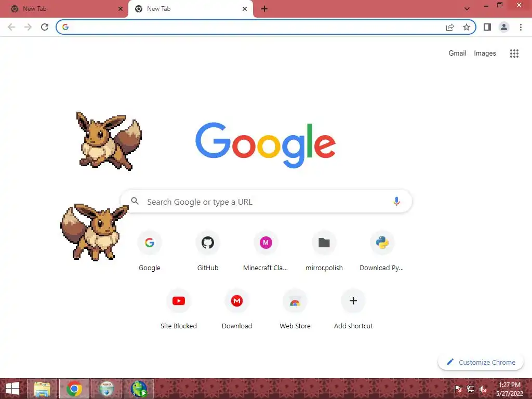The image size is (532, 399).
Task: Open the Chrome three-dot menu
Action: coord(521,27)
